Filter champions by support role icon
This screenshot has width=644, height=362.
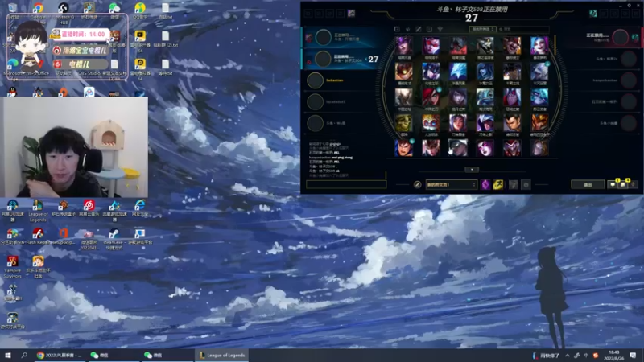(x=440, y=29)
